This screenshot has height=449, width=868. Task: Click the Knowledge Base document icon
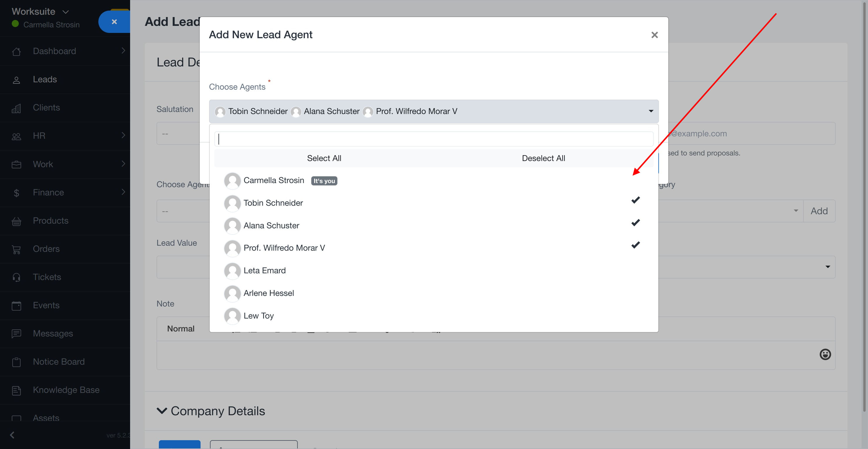pos(16,390)
